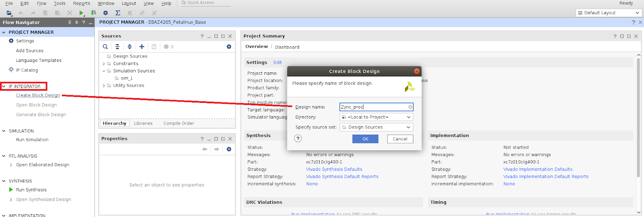Collapse the Simulation Sources folder
644x217 pixels.
click(x=104, y=71)
